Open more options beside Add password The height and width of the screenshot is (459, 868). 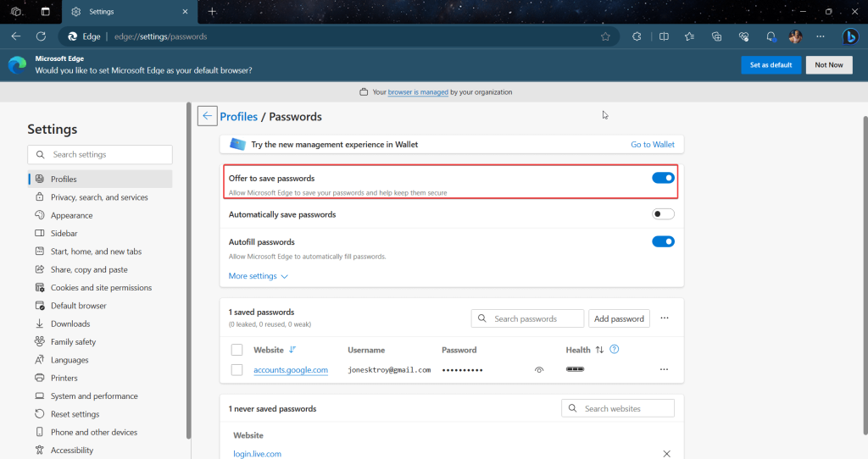[x=665, y=318]
